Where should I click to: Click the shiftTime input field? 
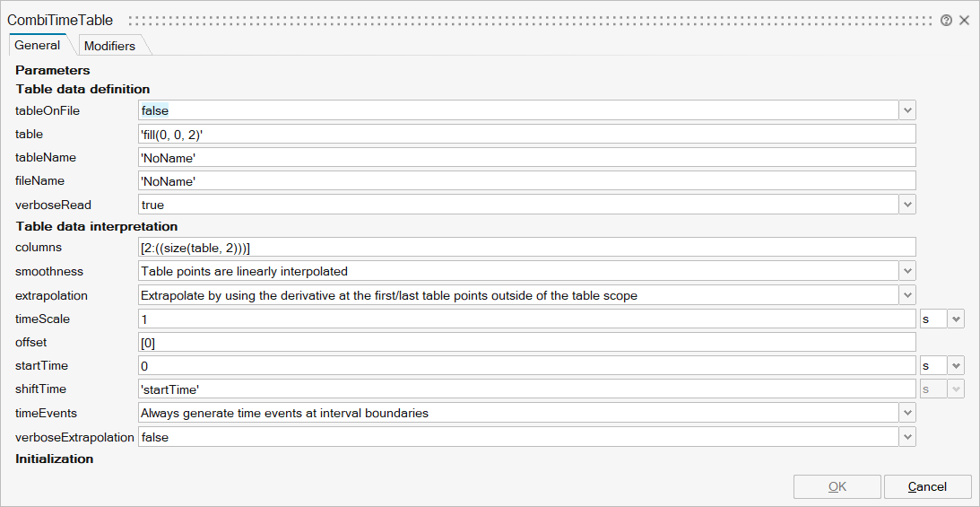point(526,389)
